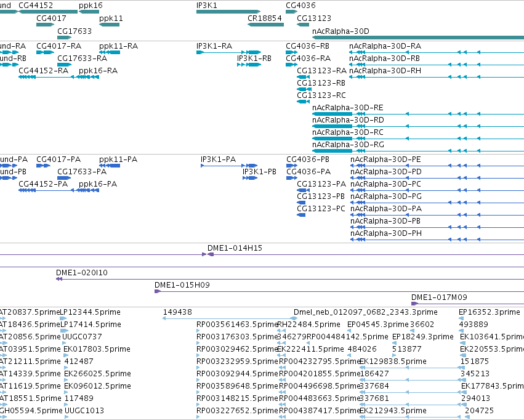Click the IP3K1-PA protein label
This screenshot has width=524, height=420.
pos(218,160)
